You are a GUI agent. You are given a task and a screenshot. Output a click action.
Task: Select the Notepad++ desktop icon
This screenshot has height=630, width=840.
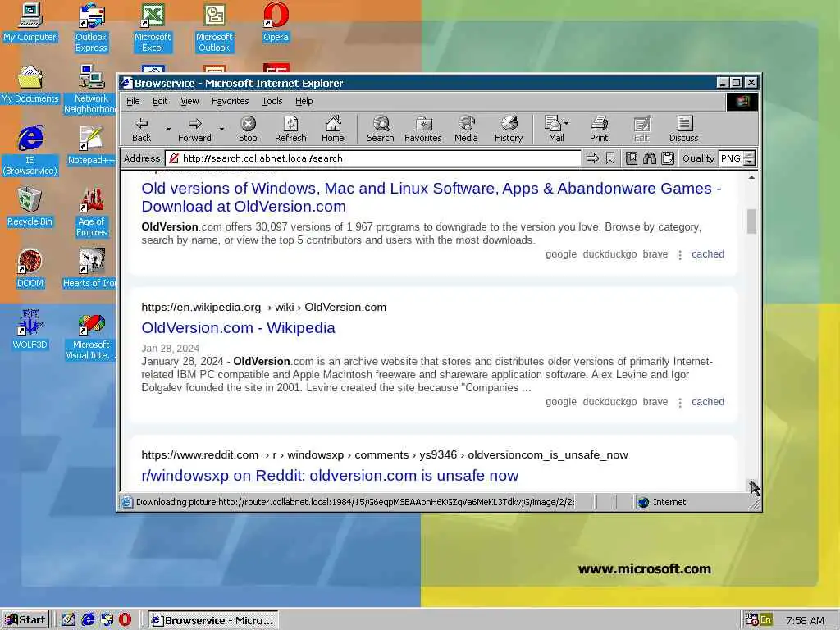[91, 146]
